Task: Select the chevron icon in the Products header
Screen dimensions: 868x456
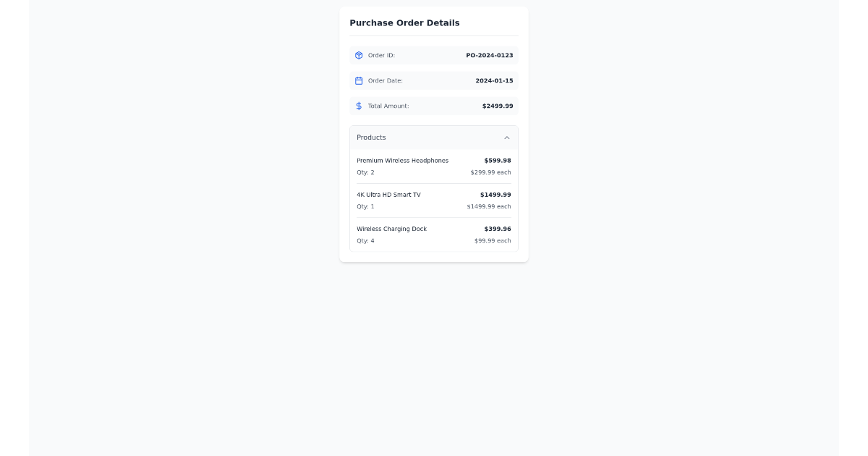Action: click(x=507, y=138)
